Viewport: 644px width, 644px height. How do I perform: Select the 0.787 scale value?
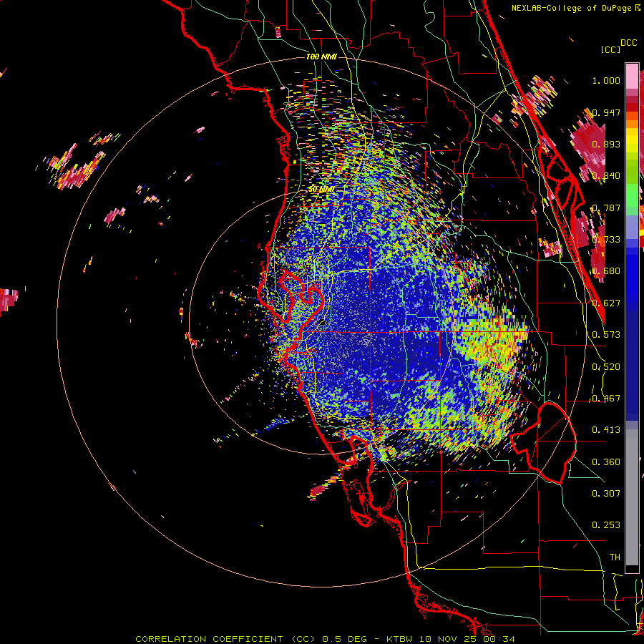[x=606, y=208]
